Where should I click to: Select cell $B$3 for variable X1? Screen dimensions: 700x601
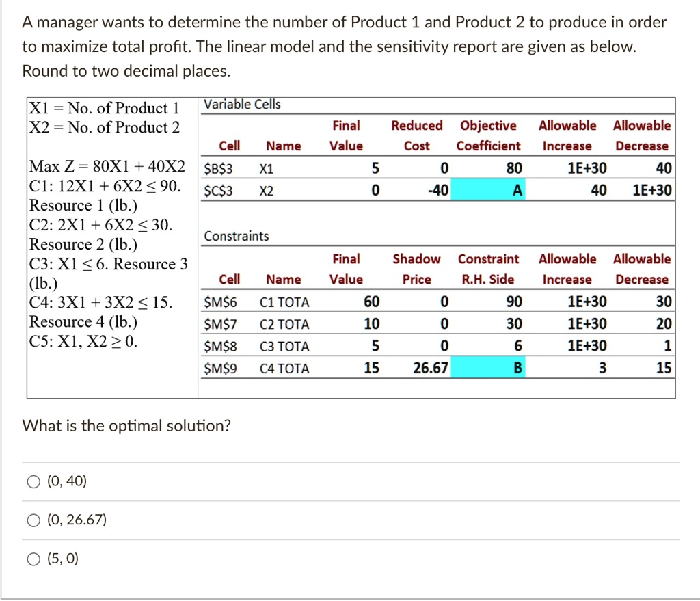coord(217,168)
